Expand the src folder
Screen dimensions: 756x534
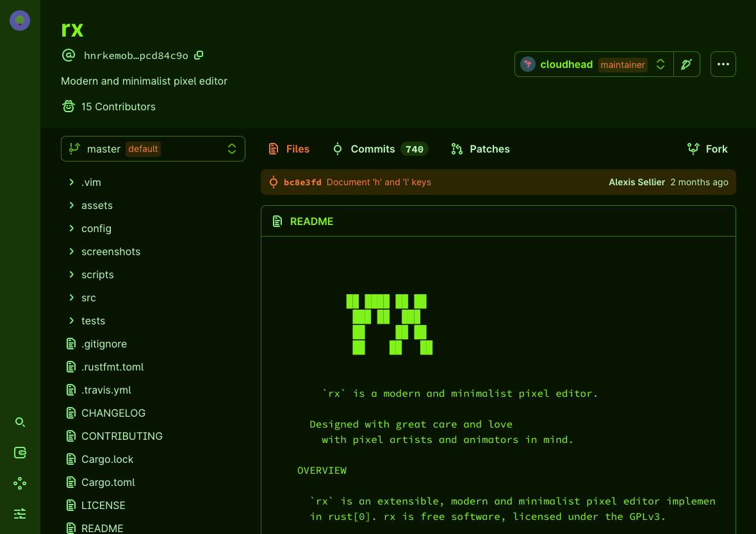click(x=88, y=297)
